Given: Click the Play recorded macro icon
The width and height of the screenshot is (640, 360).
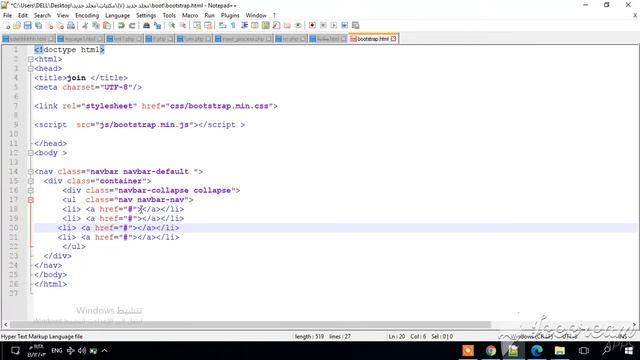Looking at the screenshot, I should [x=334, y=25].
